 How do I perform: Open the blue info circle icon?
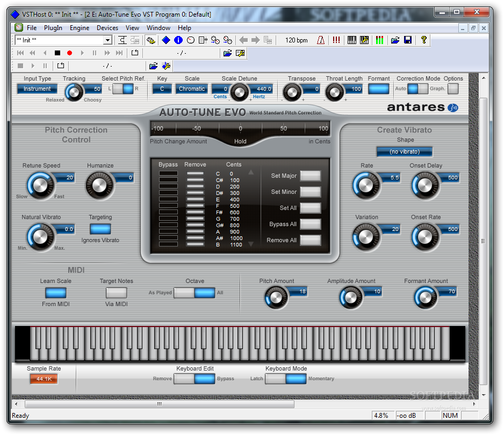[x=178, y=40]
